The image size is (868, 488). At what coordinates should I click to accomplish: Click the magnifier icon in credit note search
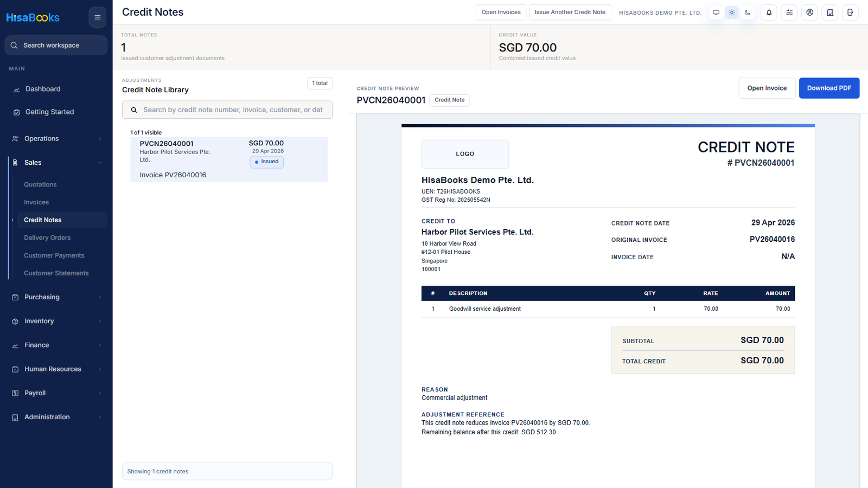click(134, 110)
